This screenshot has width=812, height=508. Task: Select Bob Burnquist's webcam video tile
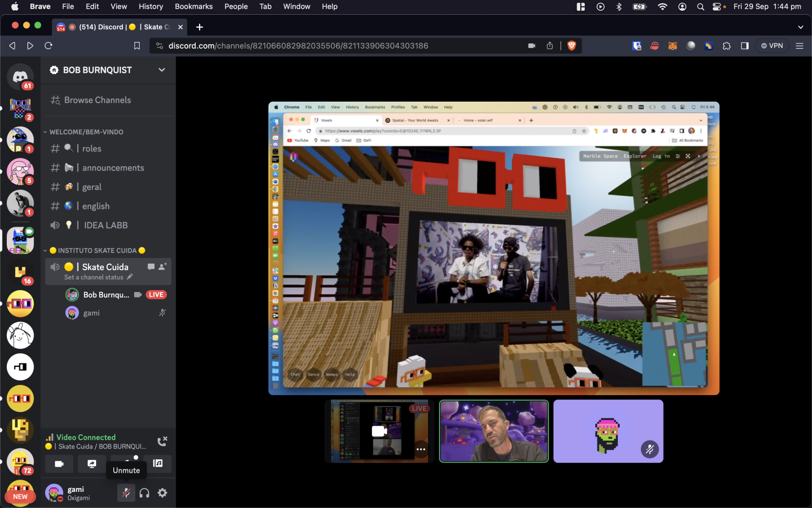tap(494, 431)
